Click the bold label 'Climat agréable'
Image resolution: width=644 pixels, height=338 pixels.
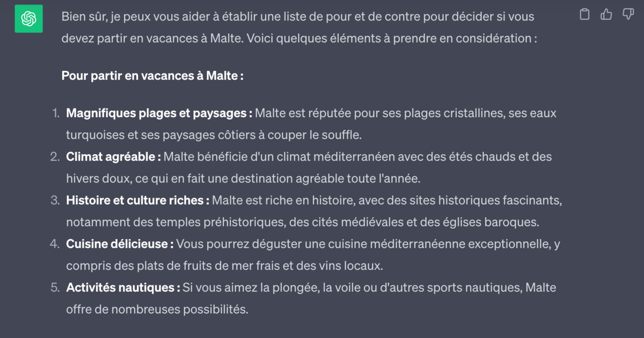[110, 156]
